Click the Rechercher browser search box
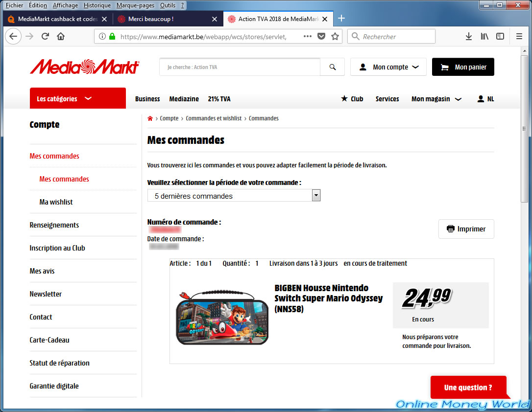The image size is (532, 412). point(391,36)
